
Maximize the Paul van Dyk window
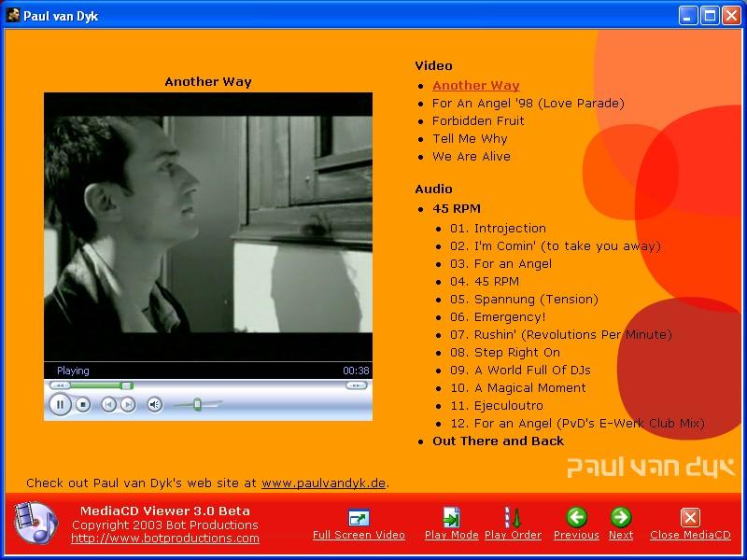710,16
